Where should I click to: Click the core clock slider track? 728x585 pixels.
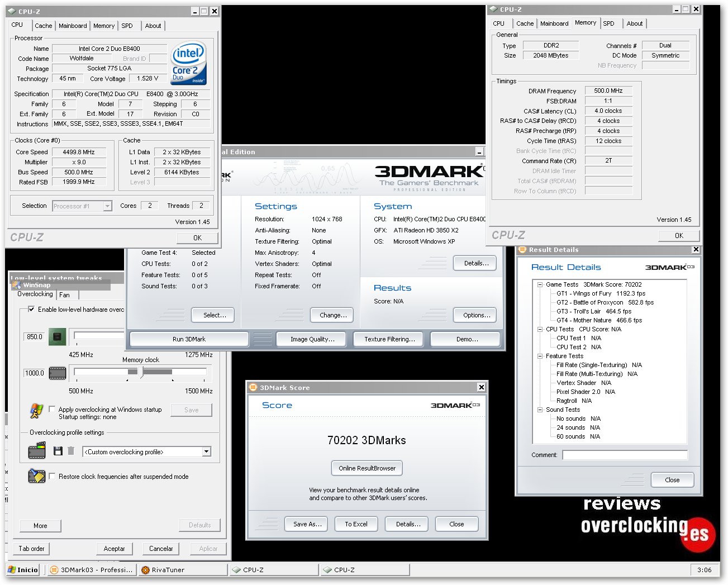[99, 335]
